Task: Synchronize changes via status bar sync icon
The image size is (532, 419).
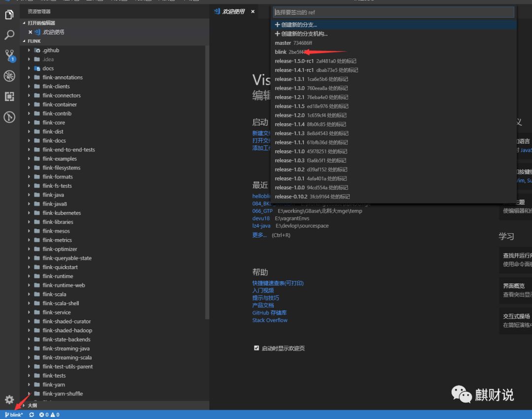Action: coord(32,415)
